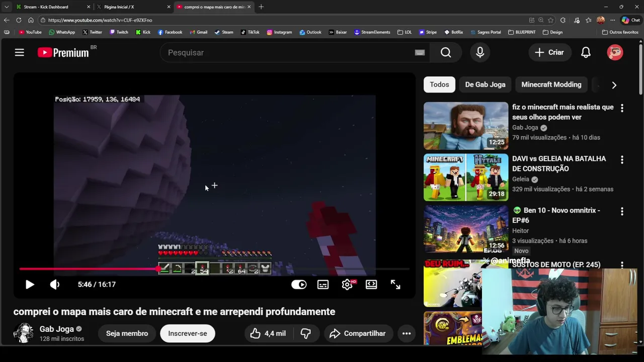
Task: Seek on the red video progress bar
Action: 214,269
